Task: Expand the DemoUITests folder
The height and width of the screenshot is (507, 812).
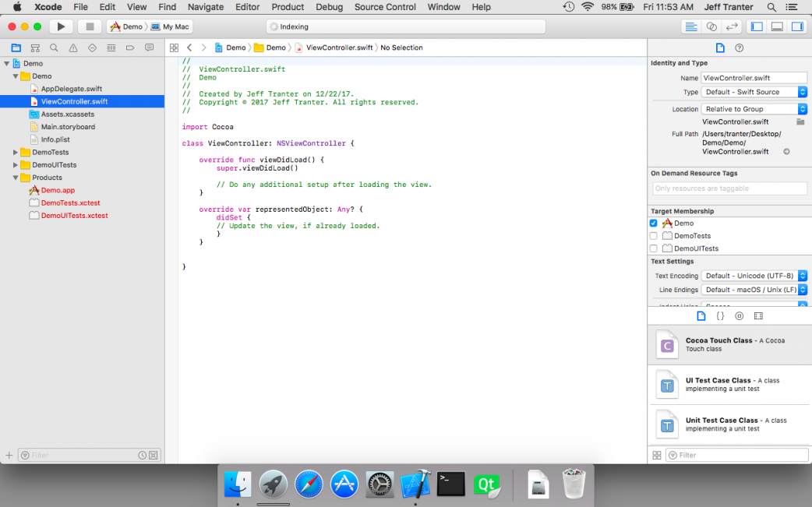Action: (16, 165)
